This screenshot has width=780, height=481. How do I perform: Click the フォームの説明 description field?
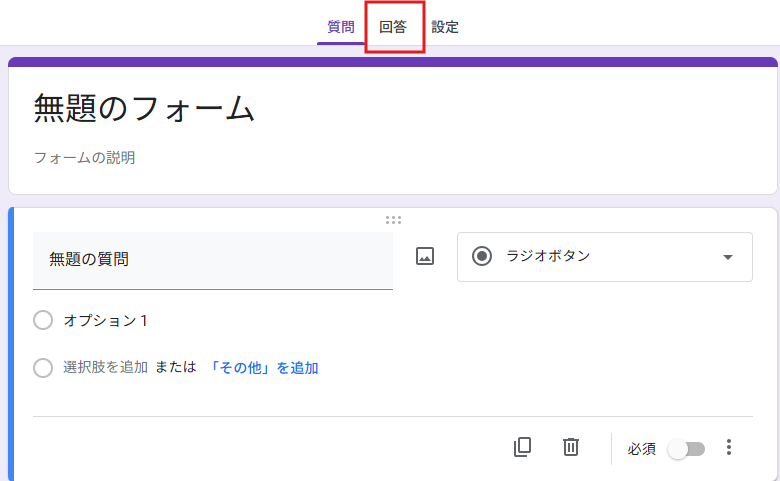click(x=85, y=158)
